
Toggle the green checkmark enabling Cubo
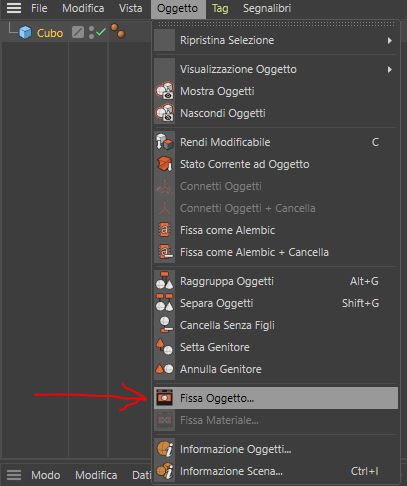coord(101,32)
